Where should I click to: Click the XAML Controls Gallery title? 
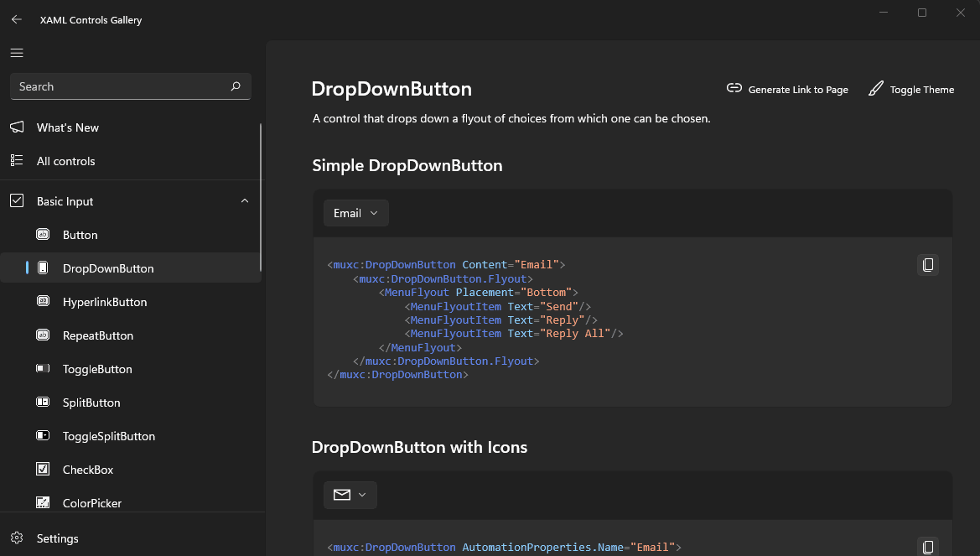click(x=91, y=20)
